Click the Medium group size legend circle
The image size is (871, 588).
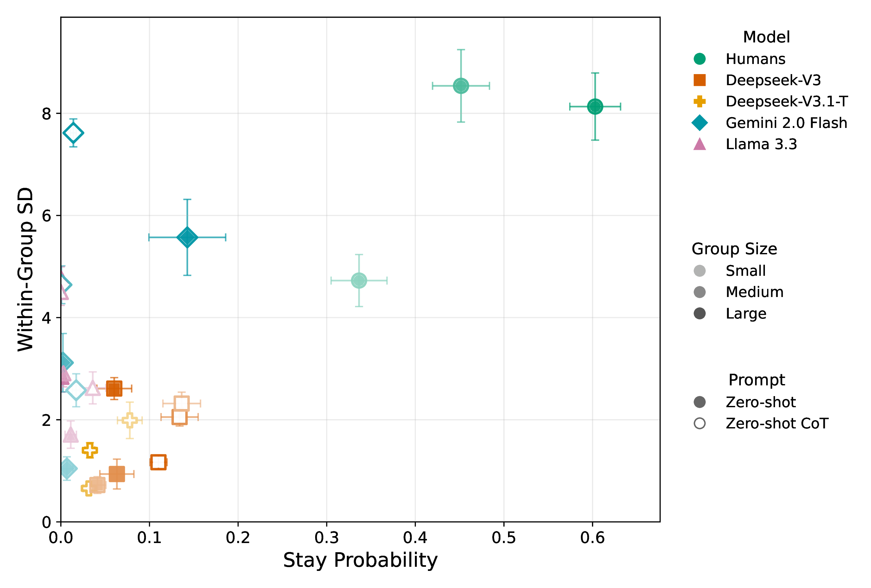[699, 292]
